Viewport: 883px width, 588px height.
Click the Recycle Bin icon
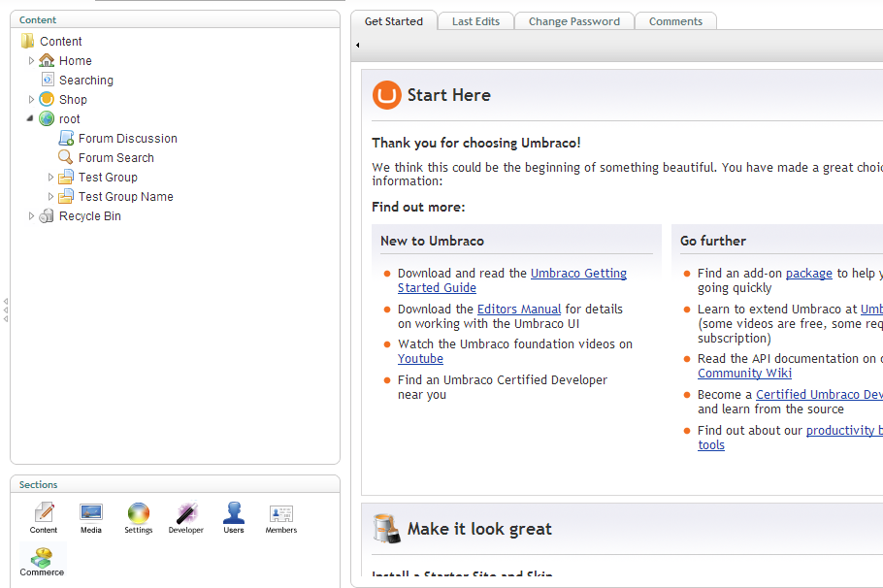[47, 215]
